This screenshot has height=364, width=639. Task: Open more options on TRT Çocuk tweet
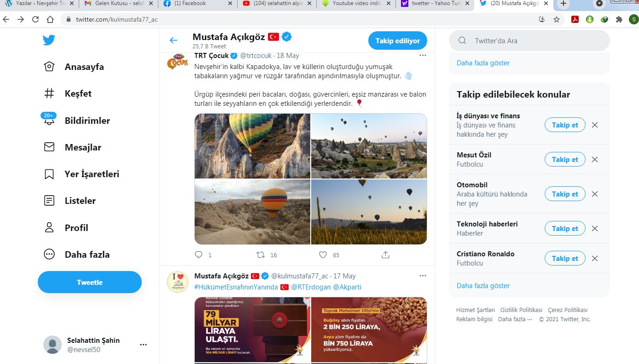[x=423, y=55]
